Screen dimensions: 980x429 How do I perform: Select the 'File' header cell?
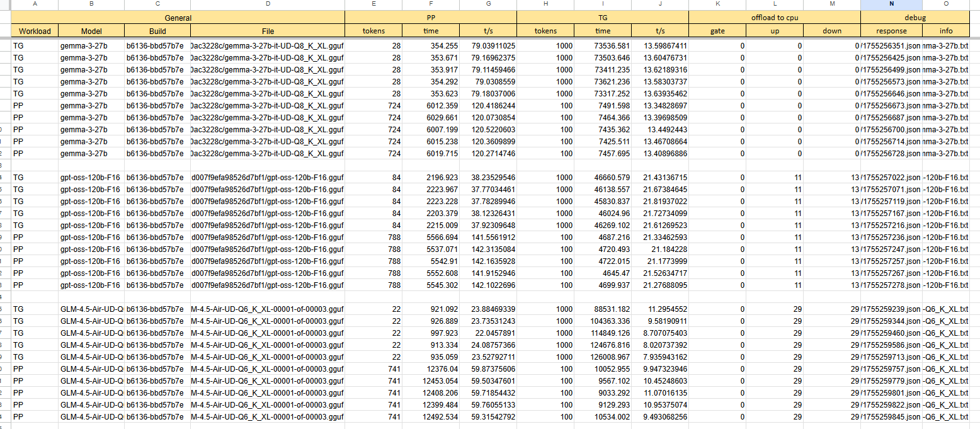click(268, 31)
